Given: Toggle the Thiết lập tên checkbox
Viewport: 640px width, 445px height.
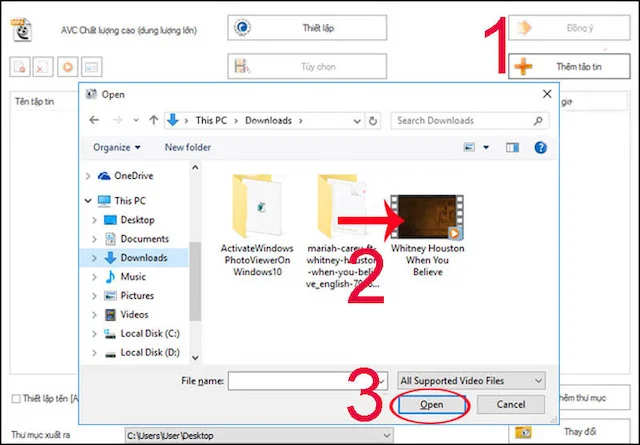Looking at the screenshot, I should pos(16,399).
